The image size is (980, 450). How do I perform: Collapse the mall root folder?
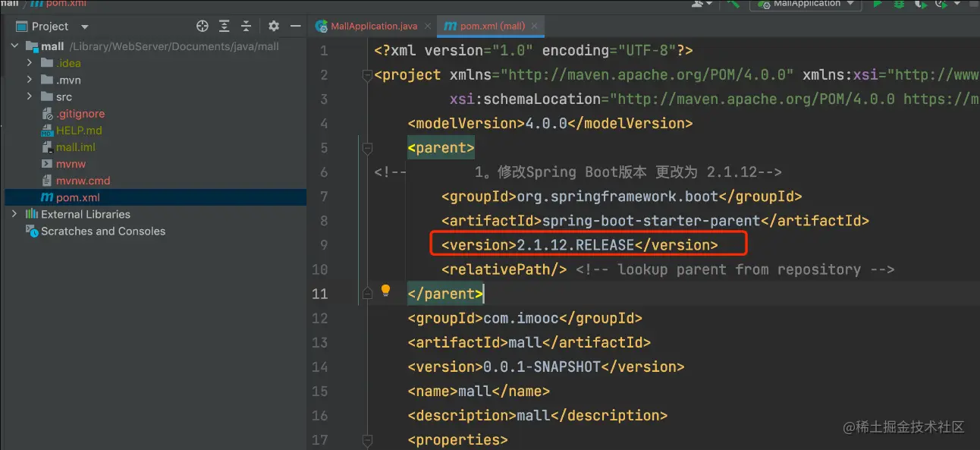(x=14, y=46)
